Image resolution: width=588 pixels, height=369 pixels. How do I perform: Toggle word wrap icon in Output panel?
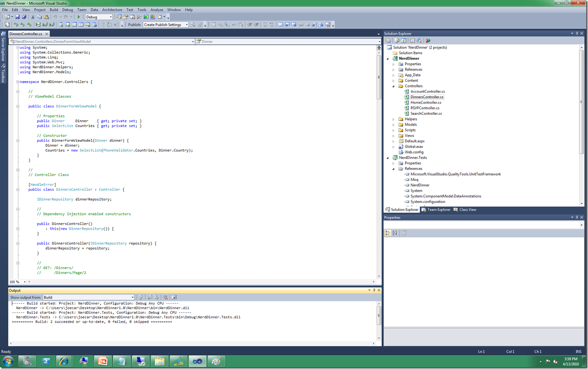[x=174, y=297]
